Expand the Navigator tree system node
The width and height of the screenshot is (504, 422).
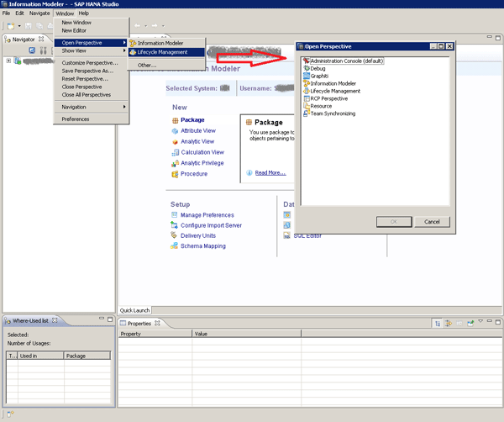[8, 61]
